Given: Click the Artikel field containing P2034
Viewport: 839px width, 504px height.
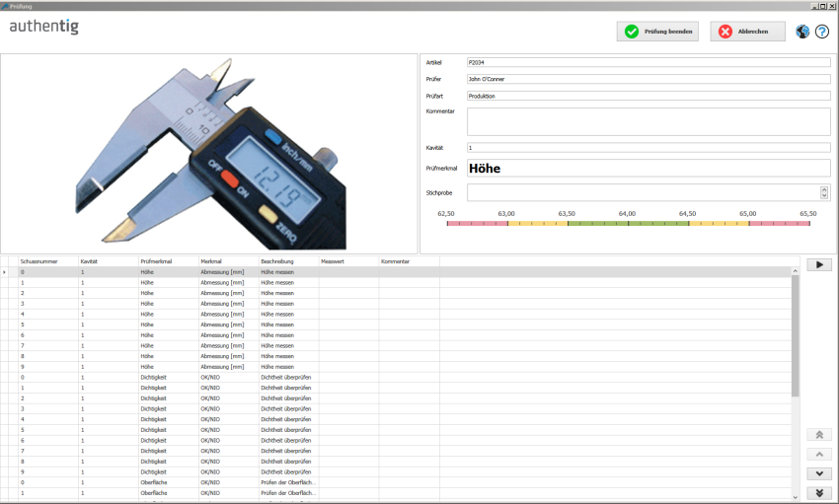Looking at the screenshot, I should coord(648,62).
